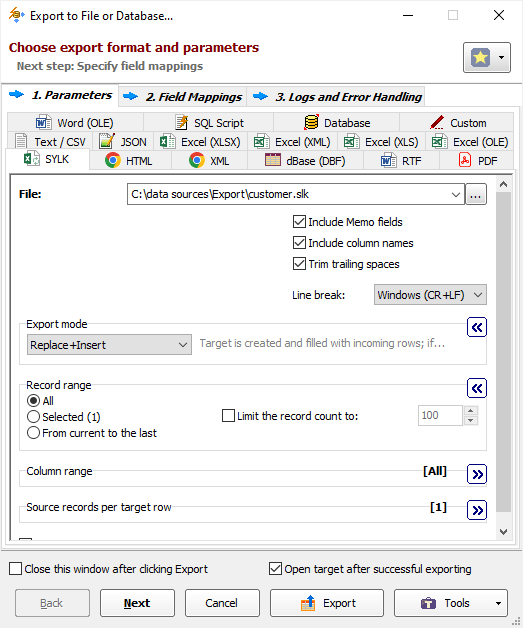Click the vertical scrollbar up arrow
This screenshot has height=628, width=523.
click(x=504, y=184)
